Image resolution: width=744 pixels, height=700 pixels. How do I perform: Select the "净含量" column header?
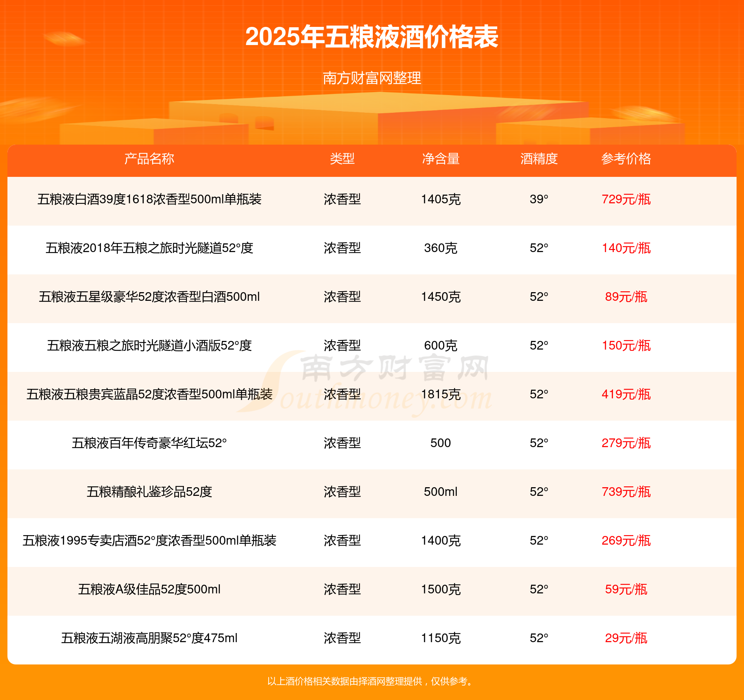(x=441, y=159)
